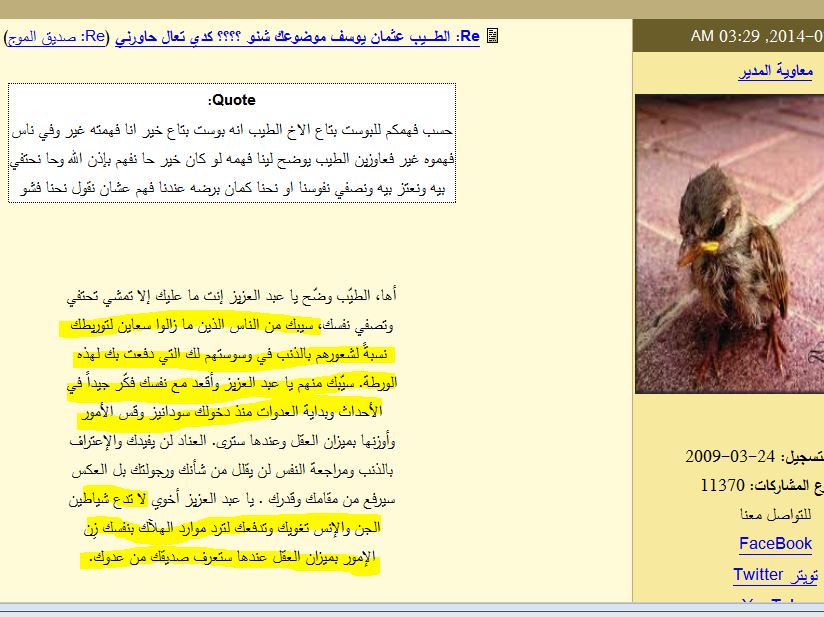The height and width of the screenshot is (617, 824).
Task: Click the FaceBook contact link
Action: pos(775,544)
